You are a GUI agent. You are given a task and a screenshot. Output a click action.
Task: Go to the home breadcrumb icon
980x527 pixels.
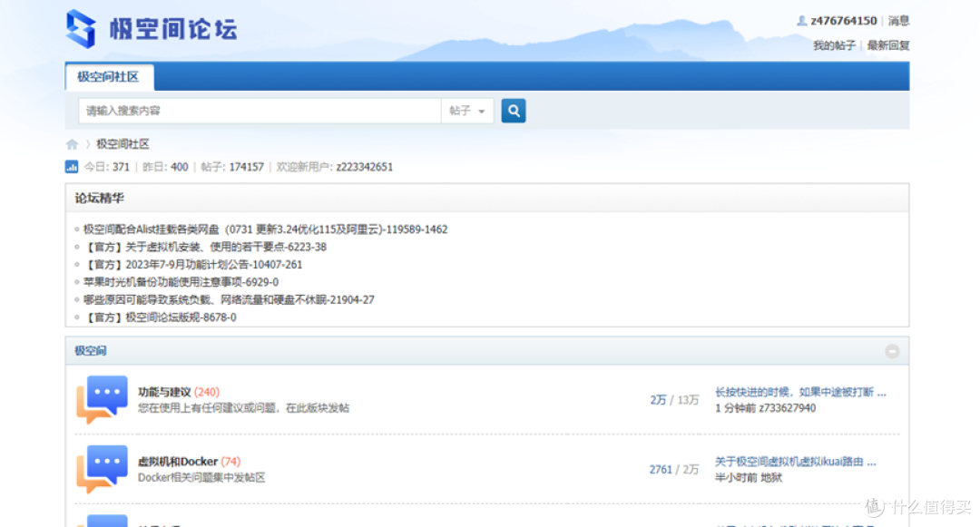72,144
